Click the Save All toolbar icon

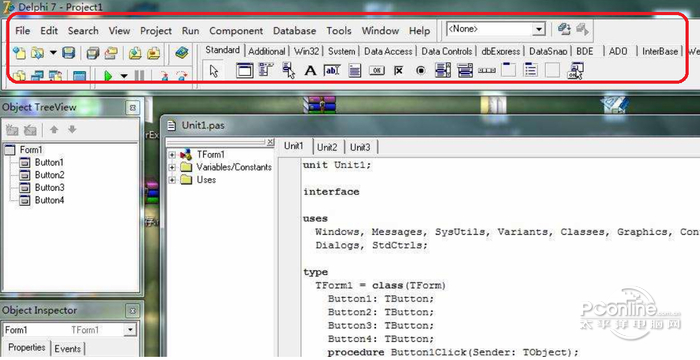tap(92, 53)
